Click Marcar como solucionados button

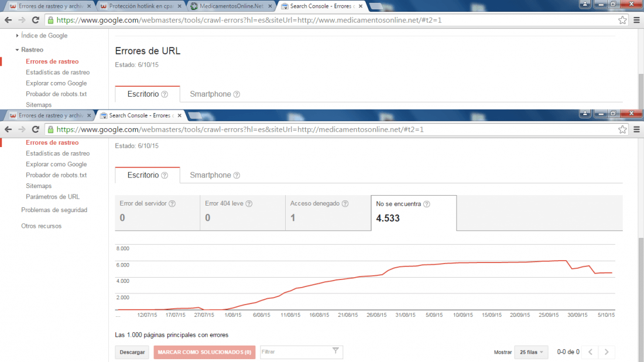[204, 352]
